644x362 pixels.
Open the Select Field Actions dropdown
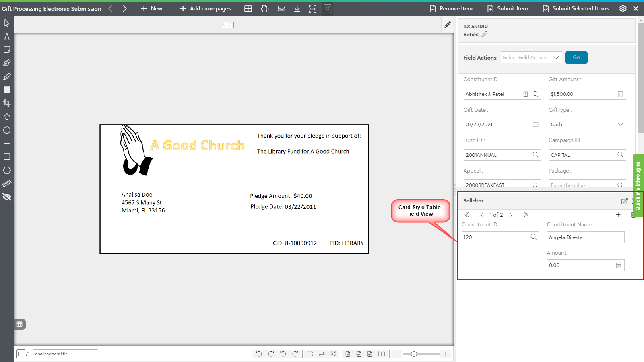point(531,58)
